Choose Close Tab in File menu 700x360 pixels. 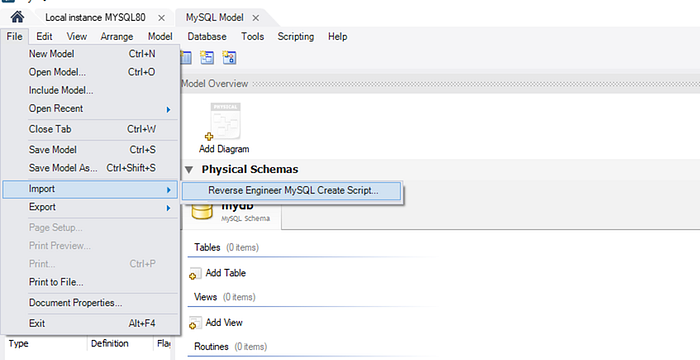[90, 129]
